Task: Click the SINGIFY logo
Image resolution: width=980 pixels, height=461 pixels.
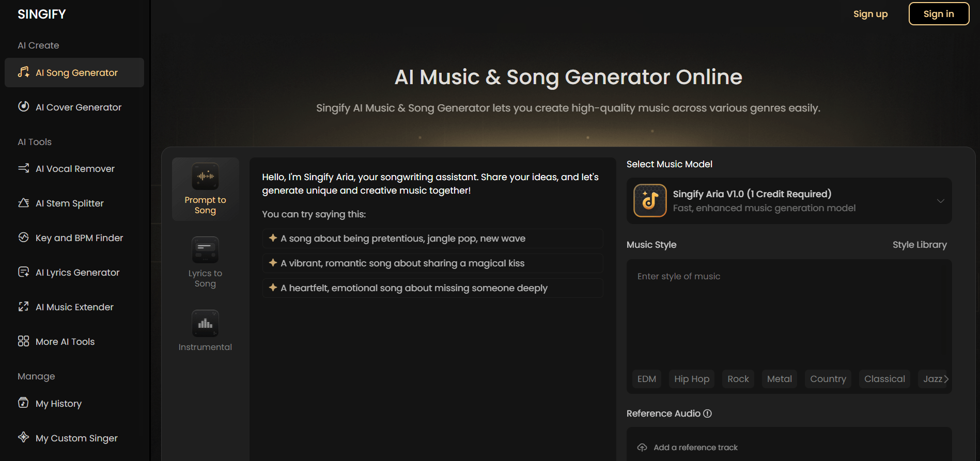Action: (42, 14)
